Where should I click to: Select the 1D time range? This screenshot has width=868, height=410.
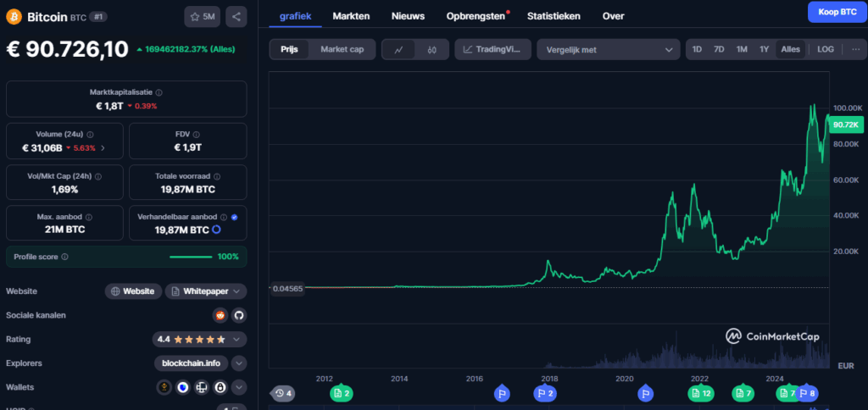(x=697, y=49)
